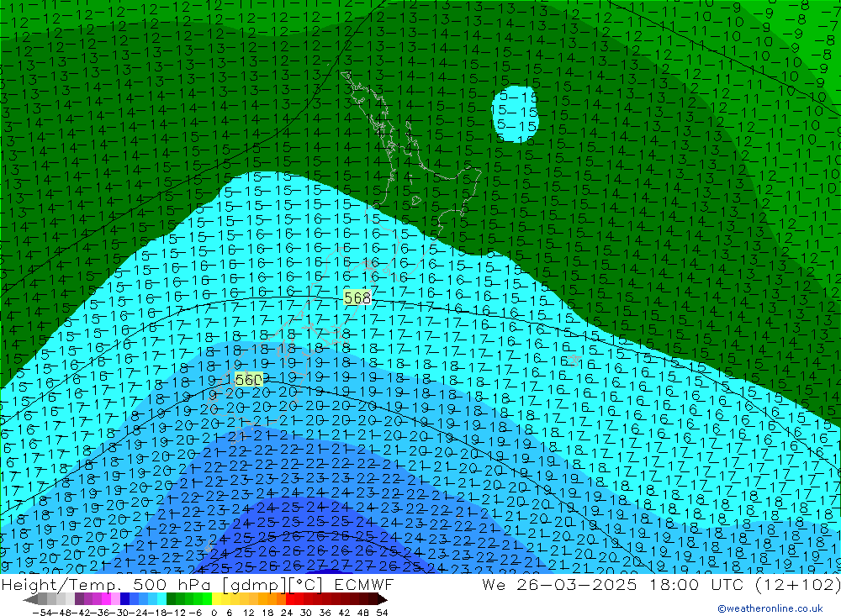Click the [gdmp] unit label

pos(254,584)
